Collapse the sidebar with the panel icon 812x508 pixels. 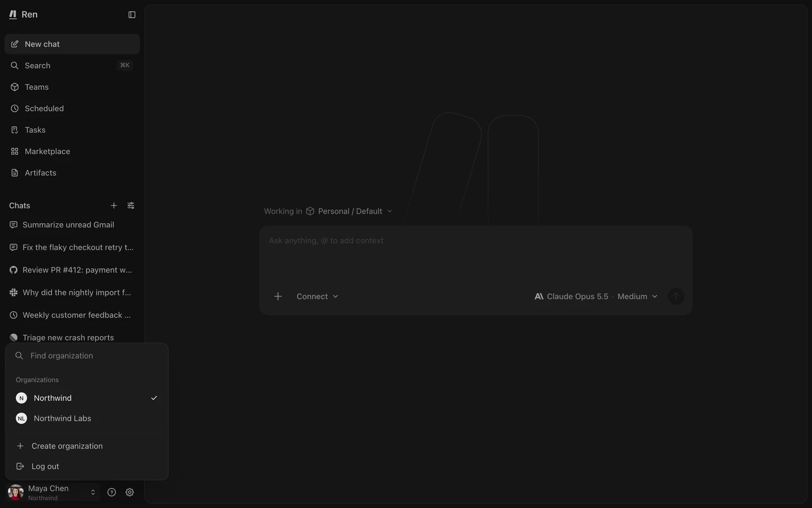[132, 15]
